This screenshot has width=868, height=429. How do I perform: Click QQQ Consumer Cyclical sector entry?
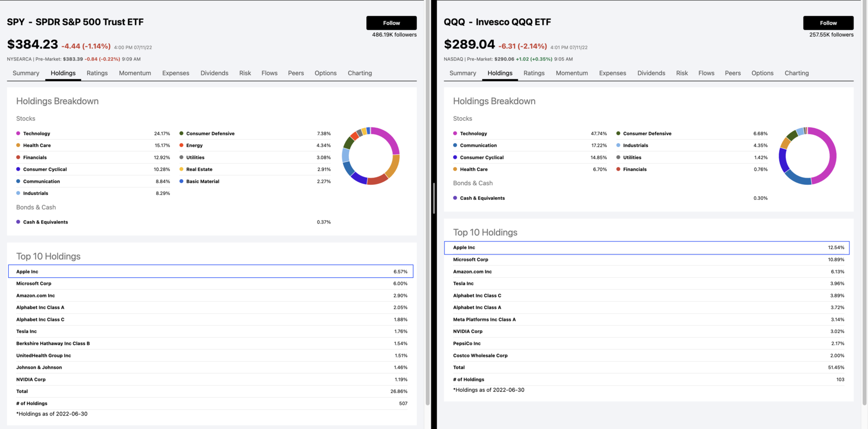click(x=530, y=157)
